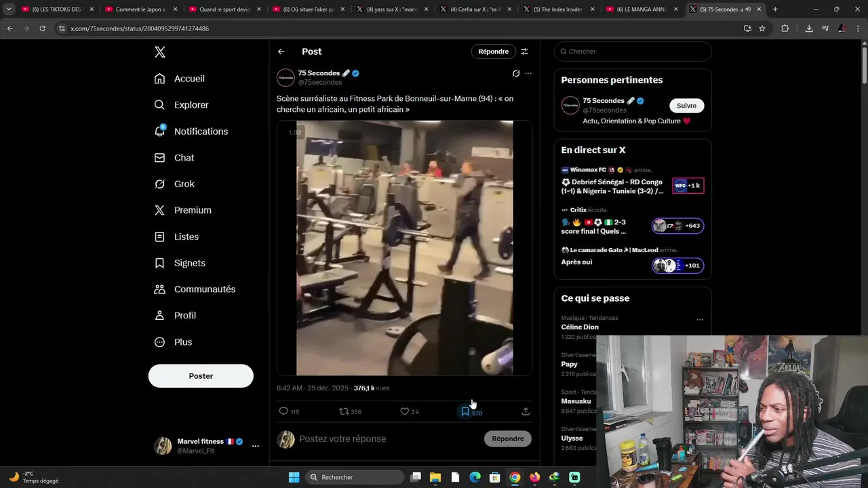The image size is (868, 488).
Task: Open Céline Dion trending topic
Action: pos(580,327)
